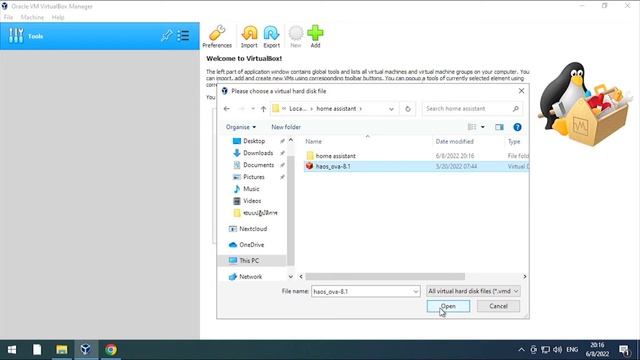Select Documents in navigation pane
The image size is (640, 360).
coord(258,165)
